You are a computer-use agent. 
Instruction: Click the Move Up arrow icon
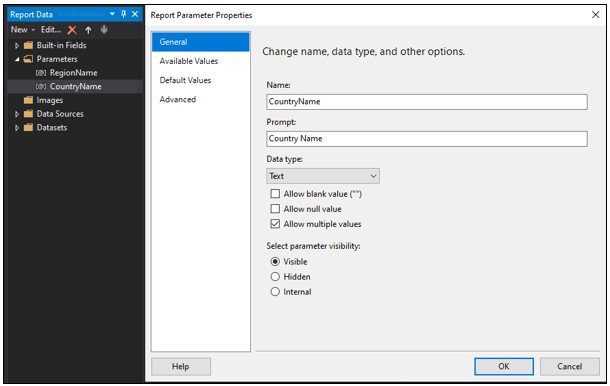pos(88,30)
